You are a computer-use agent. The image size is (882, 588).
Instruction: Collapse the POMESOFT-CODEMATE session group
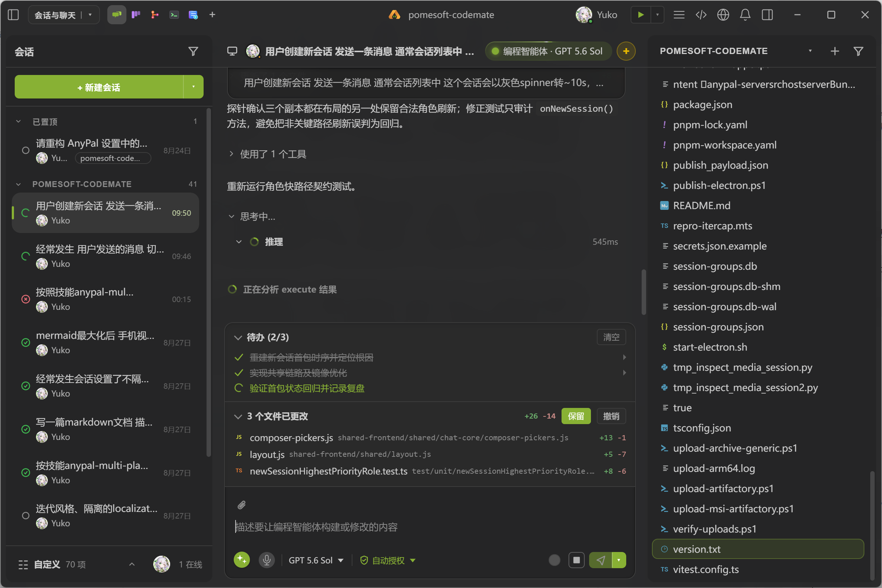click(18, 184)
